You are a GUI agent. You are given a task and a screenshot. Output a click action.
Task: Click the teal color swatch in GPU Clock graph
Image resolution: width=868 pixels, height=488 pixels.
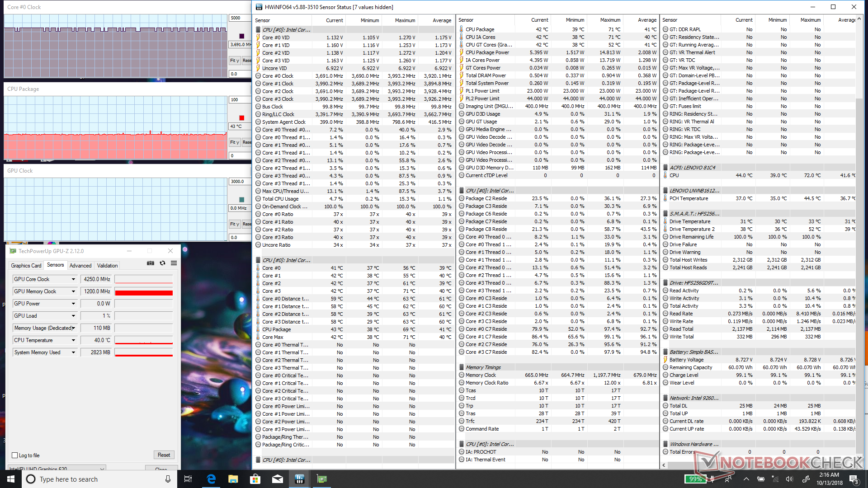pyautogui.click(x=241, y=200)
